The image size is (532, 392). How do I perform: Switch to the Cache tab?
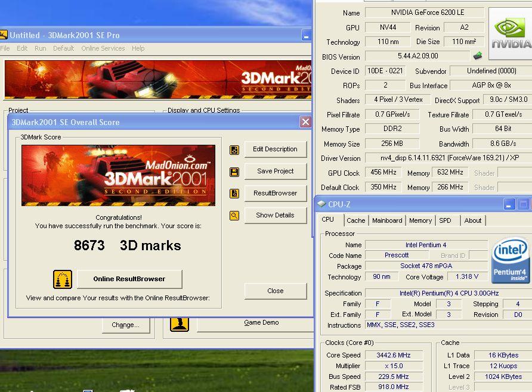(x=356, y=220)
